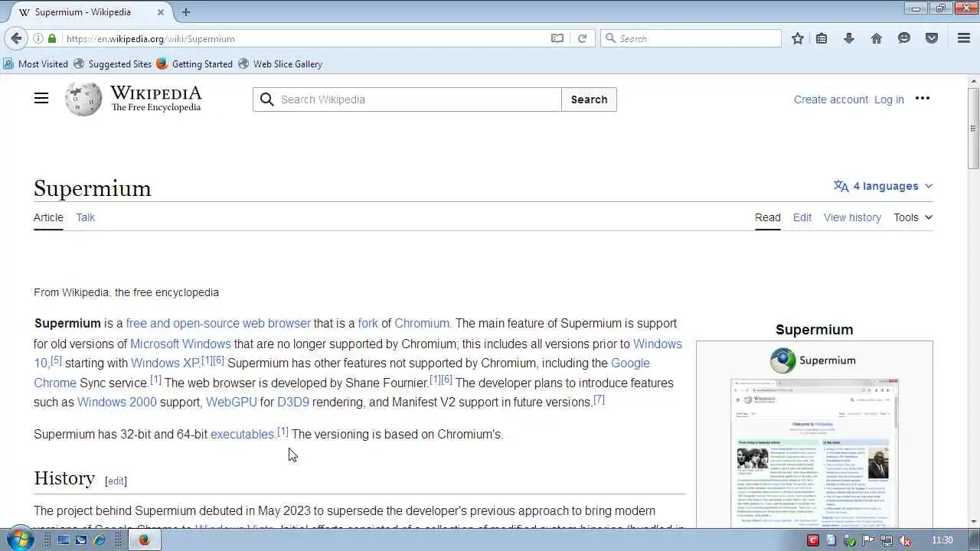Open the D3D9 link
The image size is (980, 551).
[x=293, y=402]
